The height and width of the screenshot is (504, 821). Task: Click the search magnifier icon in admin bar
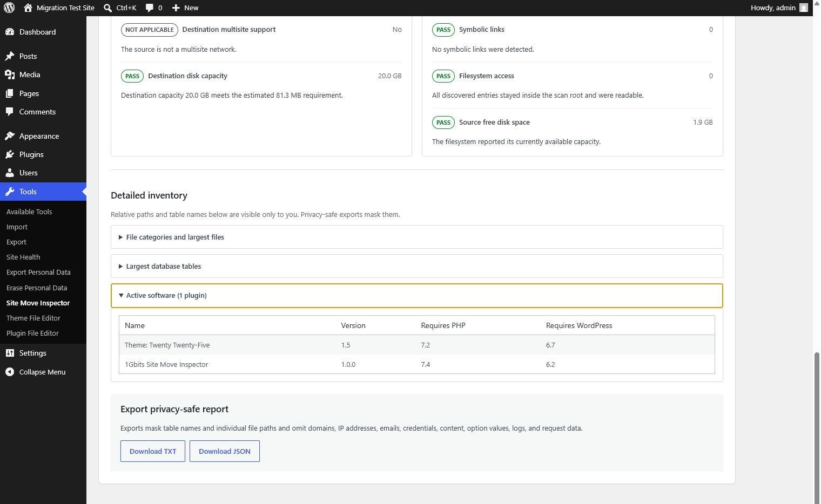[x=108, y=8]
